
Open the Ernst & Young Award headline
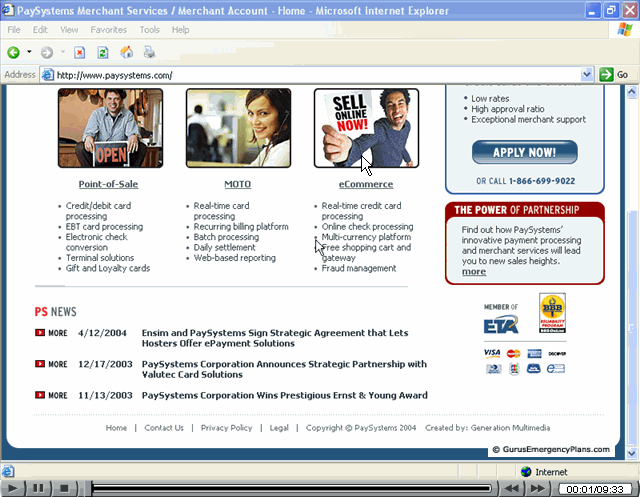tap(284, 395)
